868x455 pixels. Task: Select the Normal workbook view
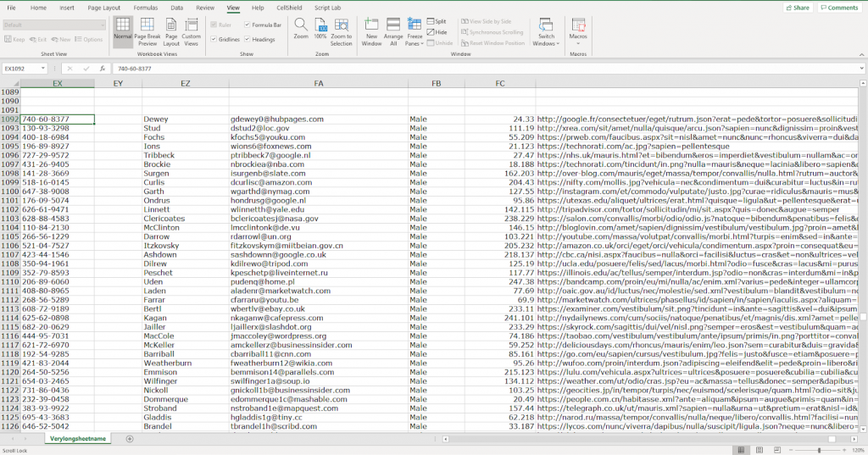(123, 31)
